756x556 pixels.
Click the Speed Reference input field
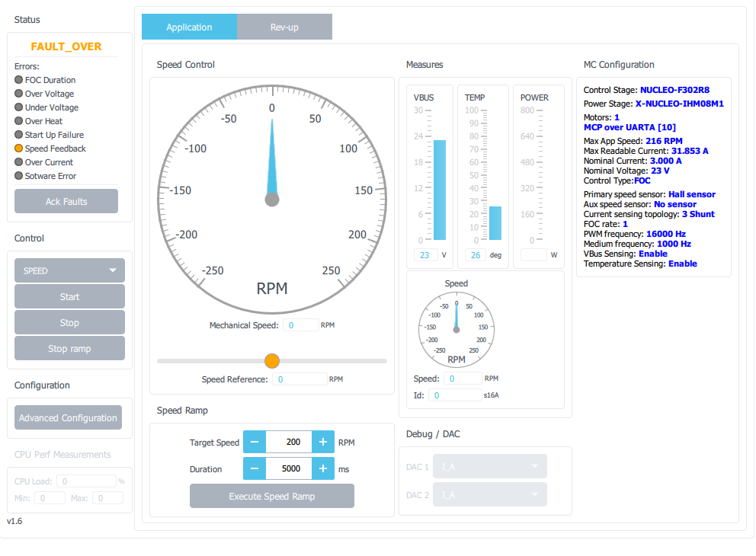click(x=300, y=379)
